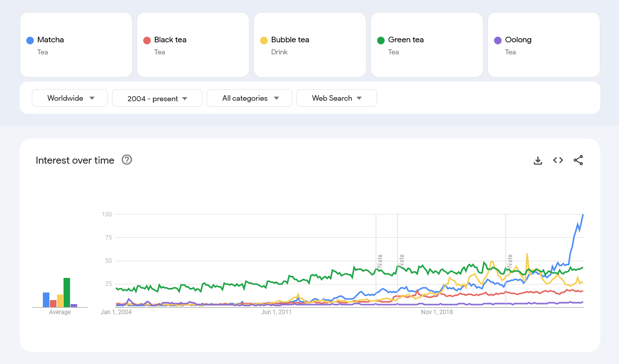Click the '50' y-axis label
Viewport: 619px width, 364px height.
pyautogui.click(x=108, y=261)
